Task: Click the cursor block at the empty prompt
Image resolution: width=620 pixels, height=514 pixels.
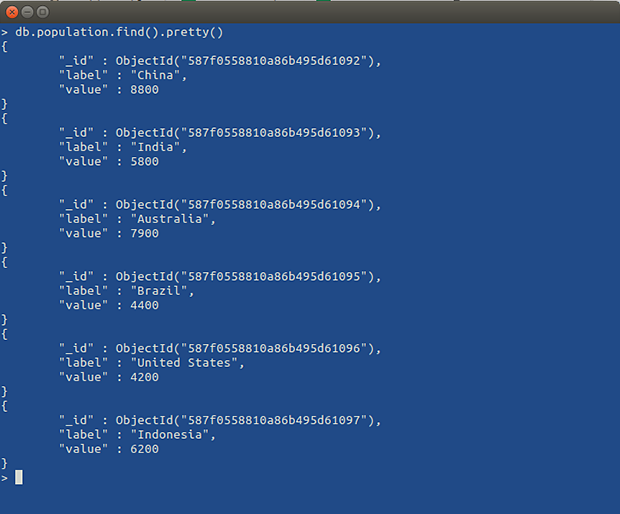Action: [18, 477]
